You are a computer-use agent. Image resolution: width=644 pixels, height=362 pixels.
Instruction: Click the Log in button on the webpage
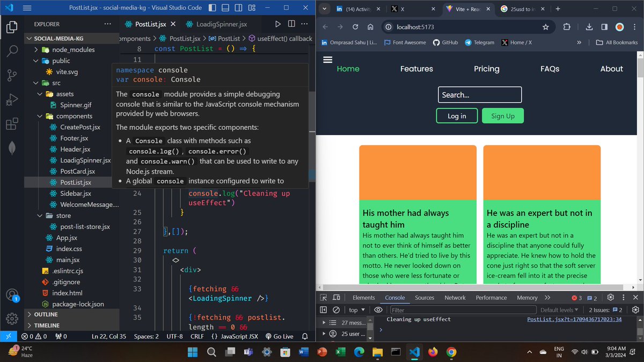457,115
